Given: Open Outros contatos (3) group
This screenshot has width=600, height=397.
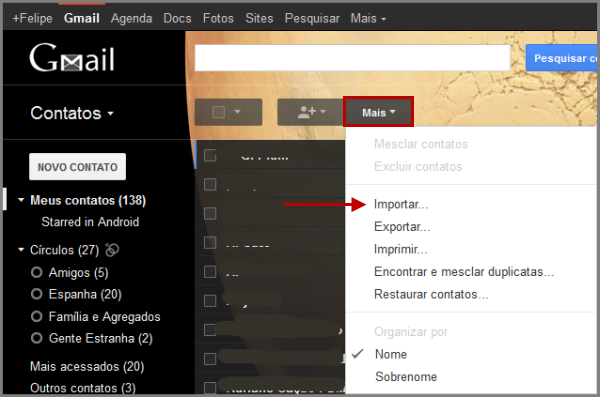Looking at the screenshot, I should pos(83,388).
